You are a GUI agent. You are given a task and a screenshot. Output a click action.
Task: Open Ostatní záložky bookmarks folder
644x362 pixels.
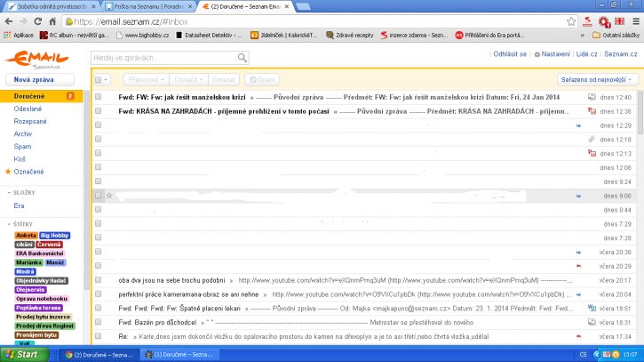pyautogui.click(x=616, y=36)
